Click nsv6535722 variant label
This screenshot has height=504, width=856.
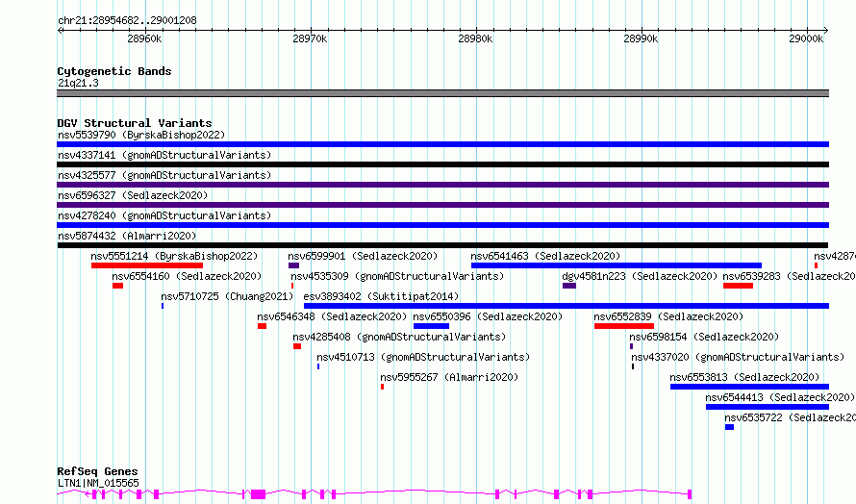[790, 417]
